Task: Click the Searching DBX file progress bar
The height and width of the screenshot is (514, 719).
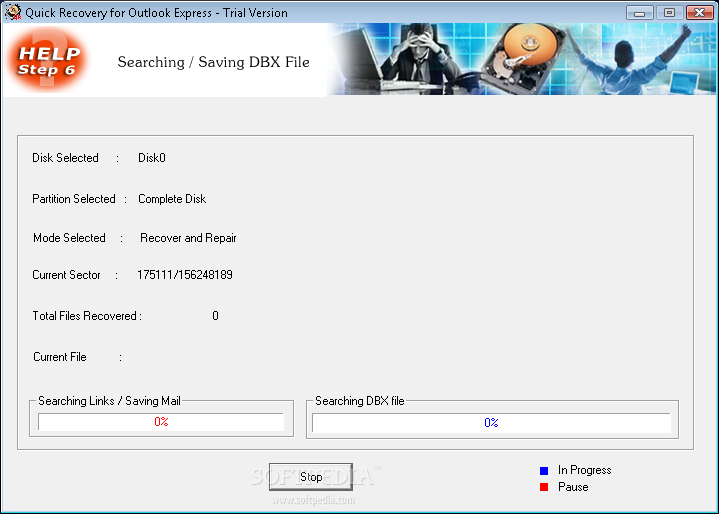Action: [x=491, y=423]
